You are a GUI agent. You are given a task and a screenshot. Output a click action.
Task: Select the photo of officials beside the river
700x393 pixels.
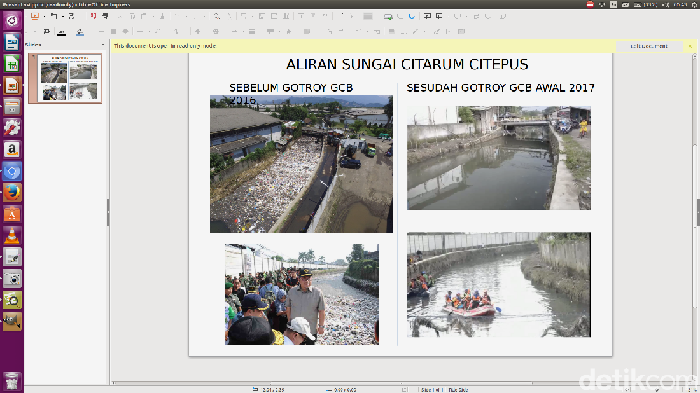click(302, 294)
